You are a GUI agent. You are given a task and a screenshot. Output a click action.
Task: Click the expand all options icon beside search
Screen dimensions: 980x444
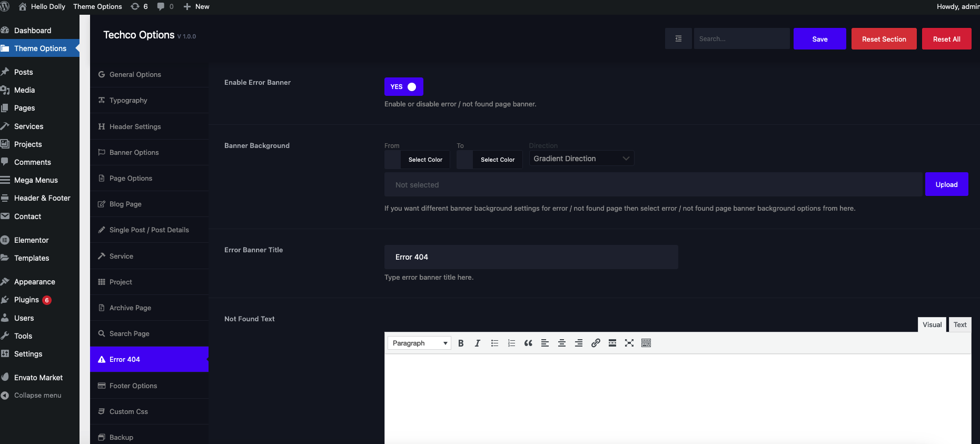(x=678, y=39)
